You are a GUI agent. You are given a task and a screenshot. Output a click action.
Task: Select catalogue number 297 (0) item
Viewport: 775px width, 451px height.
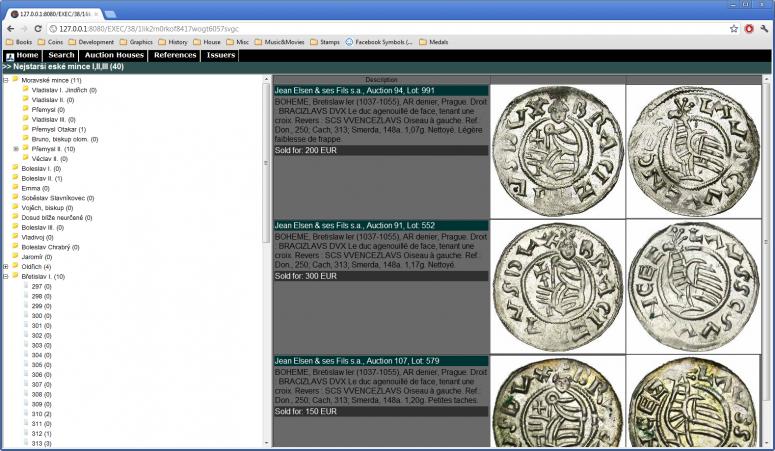(42, 286)
